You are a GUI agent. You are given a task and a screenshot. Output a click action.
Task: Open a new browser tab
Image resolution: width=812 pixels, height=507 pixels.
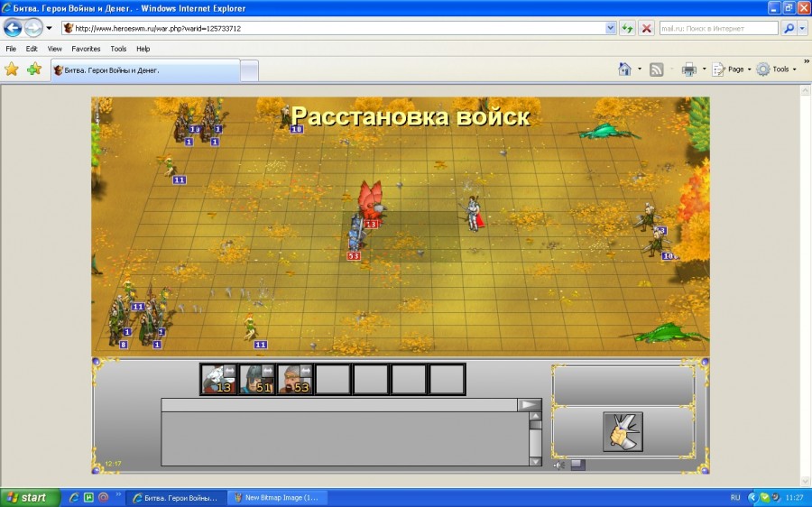click(x=250, y=71)
